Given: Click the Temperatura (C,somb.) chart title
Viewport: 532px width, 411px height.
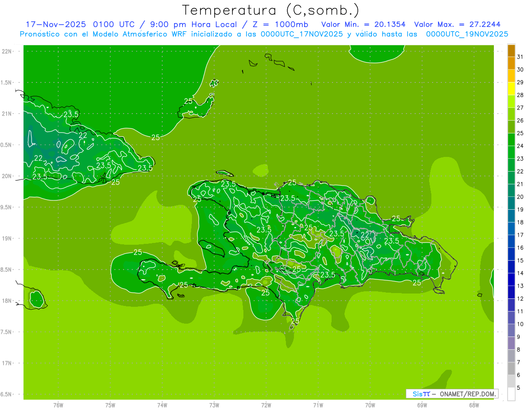Looking at the screenshot, I should point(271,10).
